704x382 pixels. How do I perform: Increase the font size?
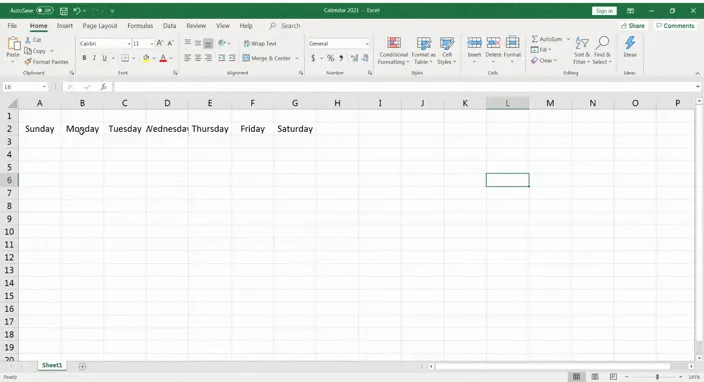point(160,43)
